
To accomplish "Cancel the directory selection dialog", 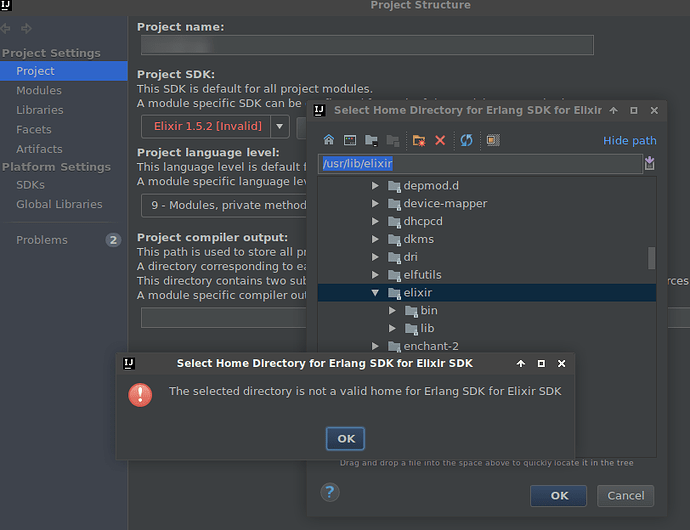I will pyautogui.click(x=625, y=496).
